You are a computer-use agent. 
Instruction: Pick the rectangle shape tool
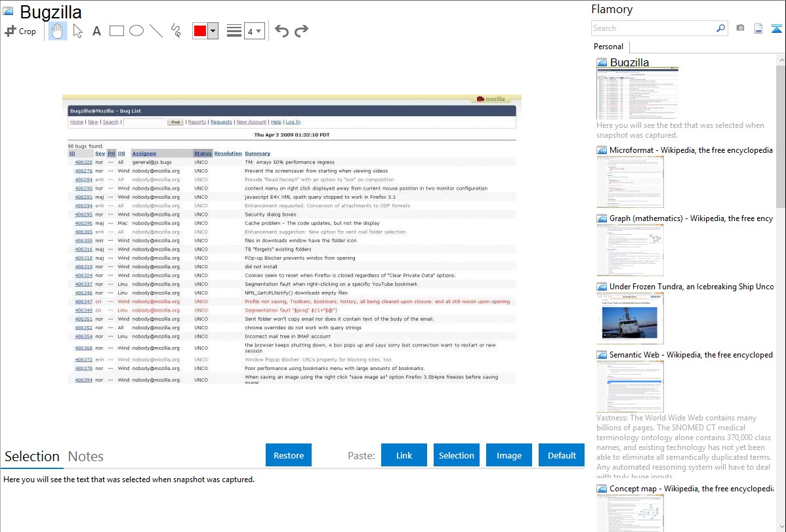coord(117,31)
